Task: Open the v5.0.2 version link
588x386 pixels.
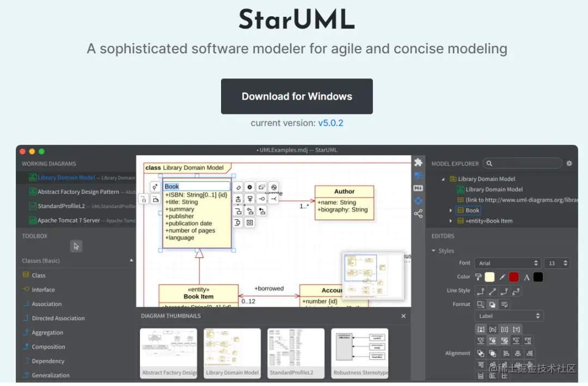Action: pyautogui.click(x=330, y=123)
